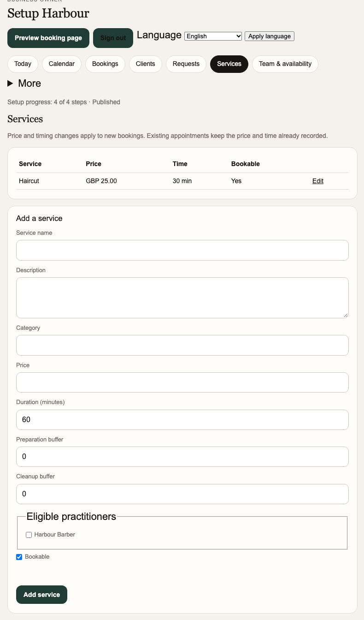Click the Setup Harbour page title

(48, 13)
